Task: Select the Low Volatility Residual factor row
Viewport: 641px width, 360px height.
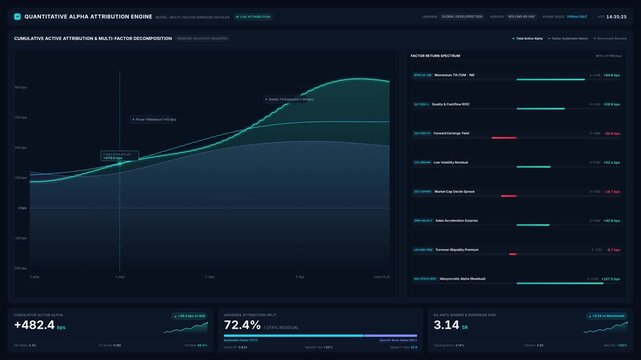Action: coord(517,163)
